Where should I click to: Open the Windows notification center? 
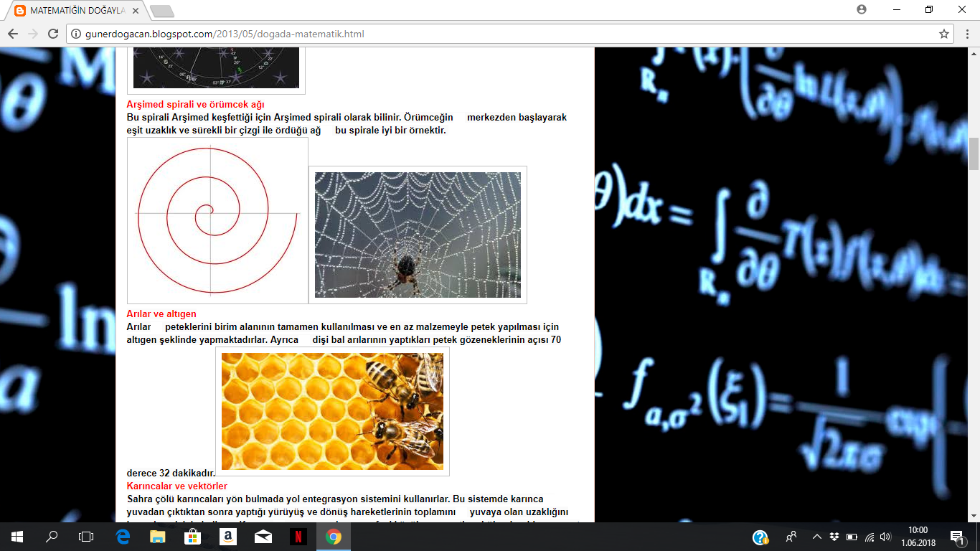(956, 537)
